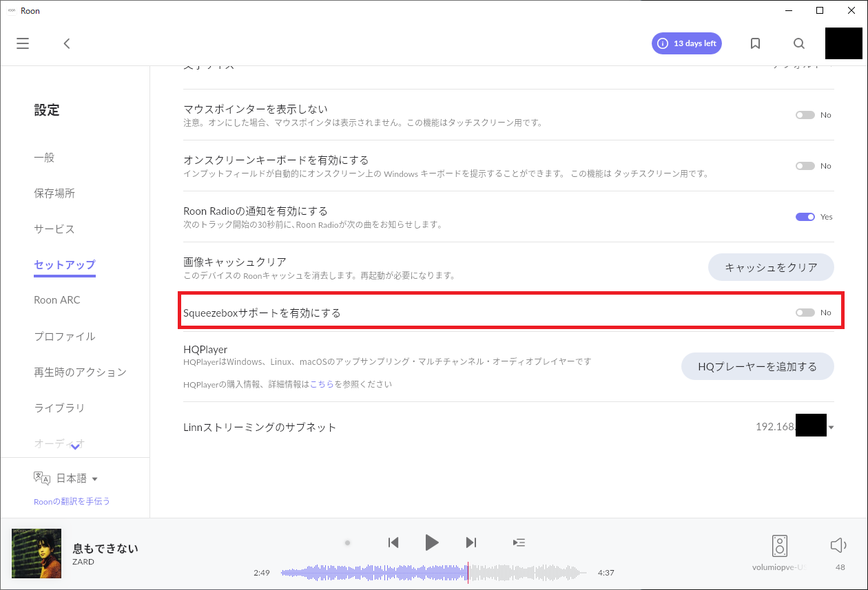Open 一般 settings section
This screenshot has width=868, height=590.
point(44,158)
